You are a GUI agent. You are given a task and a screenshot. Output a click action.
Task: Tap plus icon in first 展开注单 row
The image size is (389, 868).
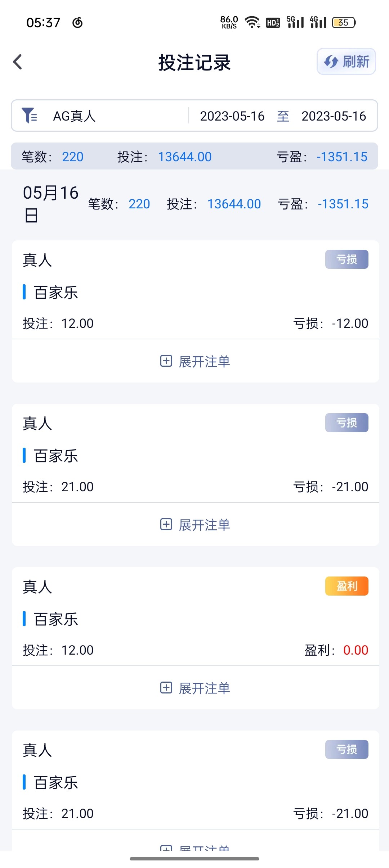pyautogui.click(x=166, y=361)
